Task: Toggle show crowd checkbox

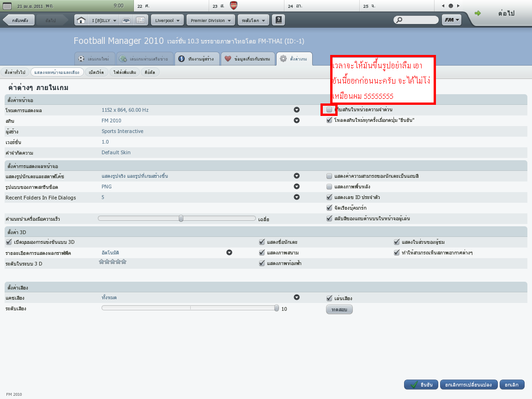Action: tap(397, 242)
